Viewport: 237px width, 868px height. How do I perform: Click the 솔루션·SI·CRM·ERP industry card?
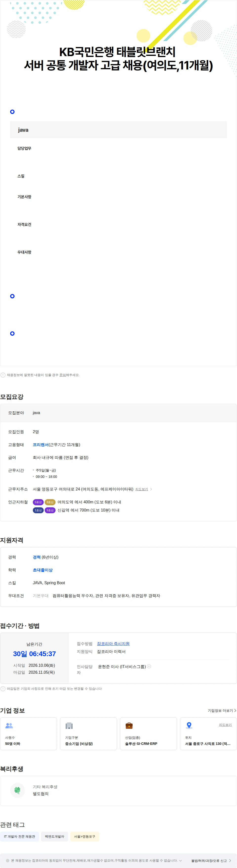point(148,734)
